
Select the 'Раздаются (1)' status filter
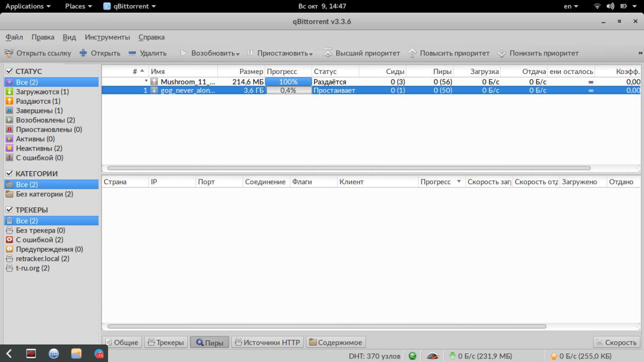pyautogui.click(x=51, y=101)
